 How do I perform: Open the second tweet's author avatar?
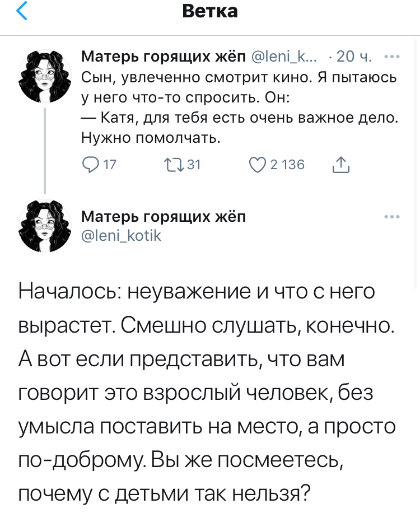pos(45,226)
